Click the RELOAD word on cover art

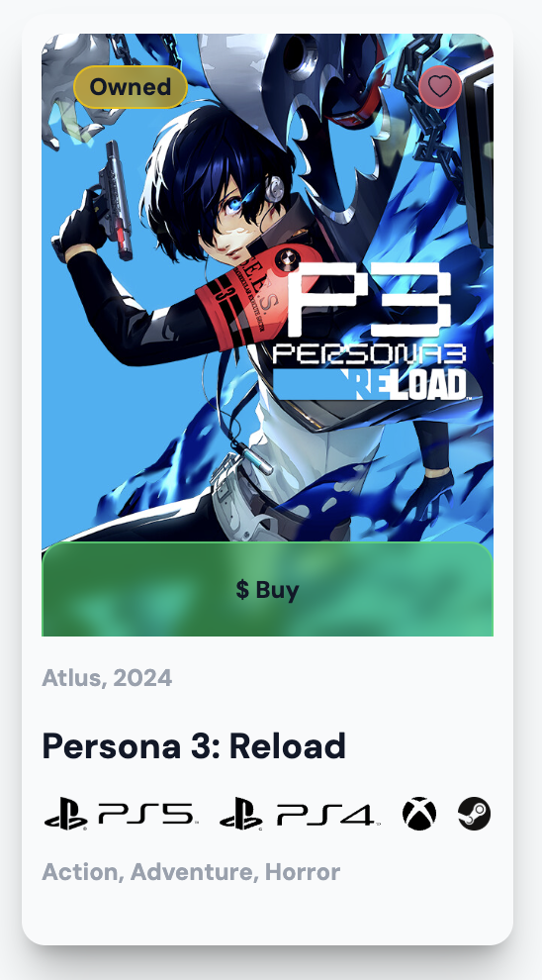pos(410,386)
